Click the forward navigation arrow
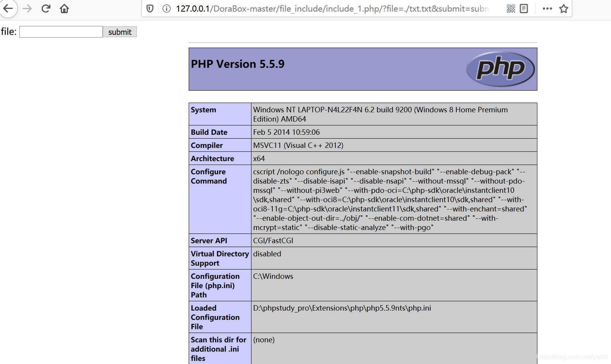The height and width of the screenshot is (364, 611). tap(27, 9)
